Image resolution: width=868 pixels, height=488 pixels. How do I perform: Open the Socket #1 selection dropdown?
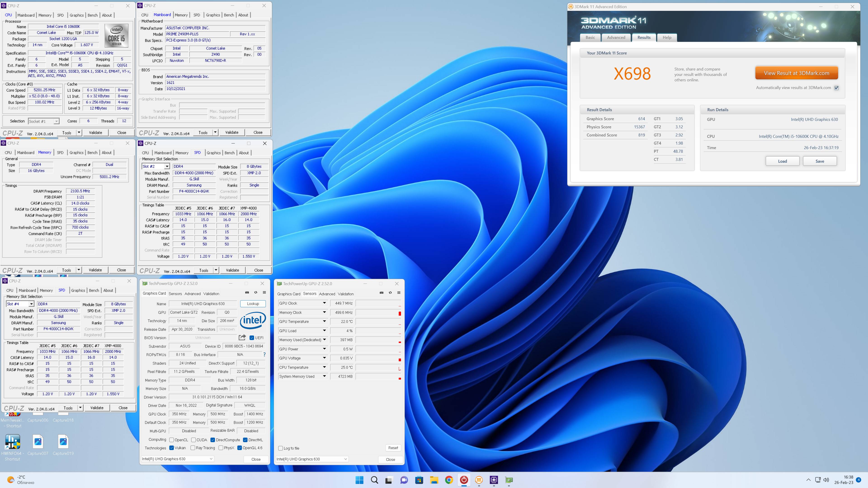coord(43,121)
